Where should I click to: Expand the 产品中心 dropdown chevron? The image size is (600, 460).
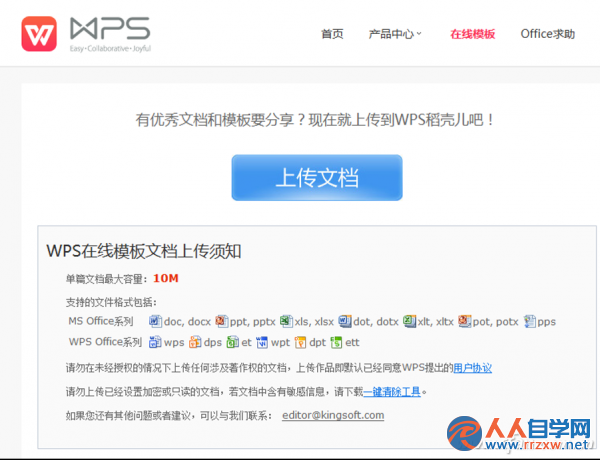point(419,34)
